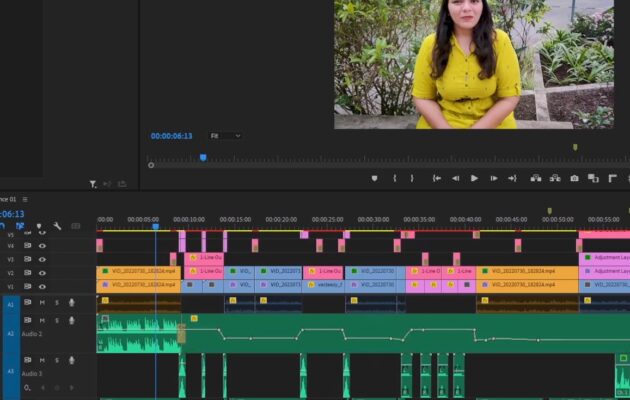
Task: Toggle V1 track eye visibility
Action: tap(42, 285)
